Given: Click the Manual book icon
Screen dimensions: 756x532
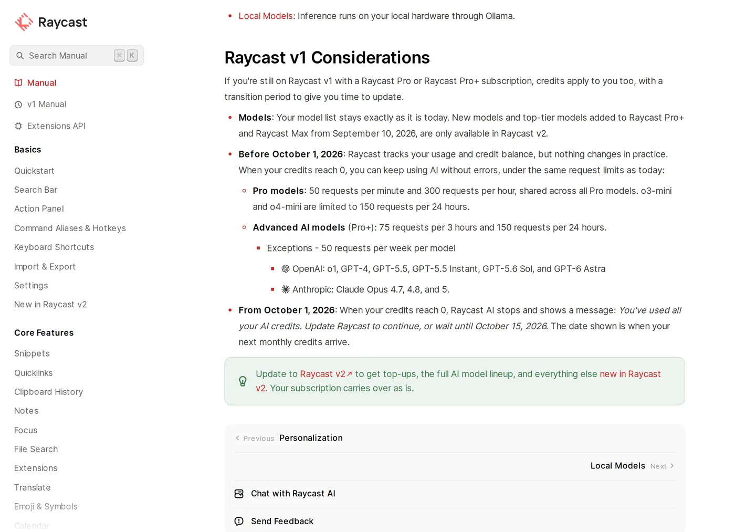Looking at the screenshot, I should (18, 83).
